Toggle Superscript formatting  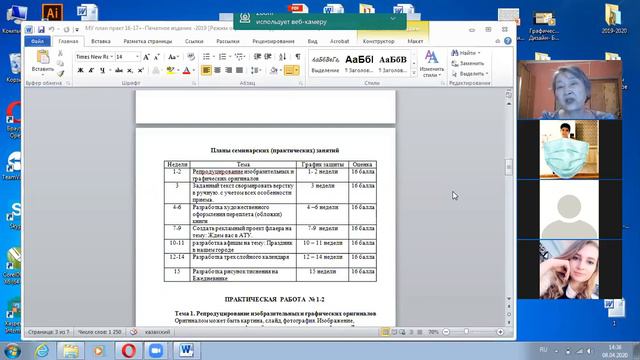pyautogui.click(x=141, y=70)
